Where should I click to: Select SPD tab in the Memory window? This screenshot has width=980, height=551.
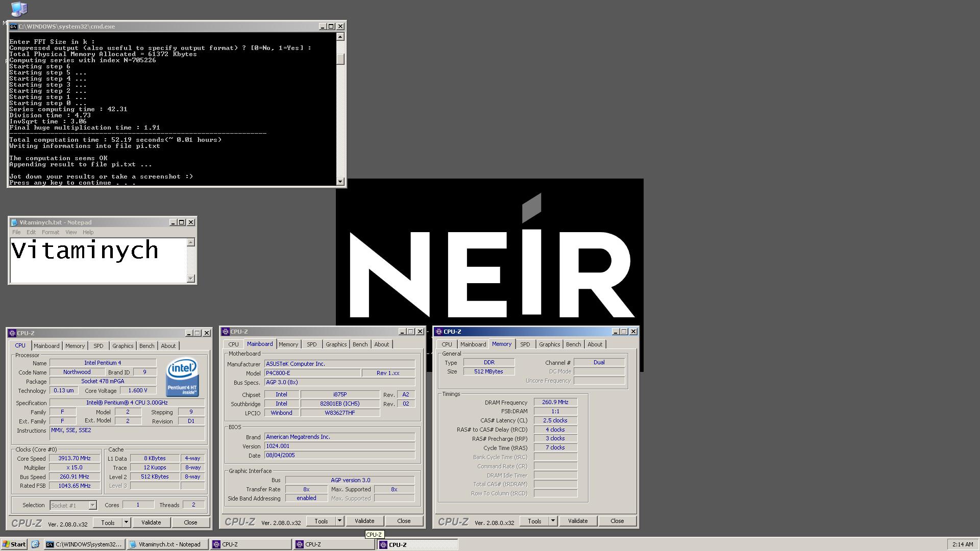[x=525, y=344]
